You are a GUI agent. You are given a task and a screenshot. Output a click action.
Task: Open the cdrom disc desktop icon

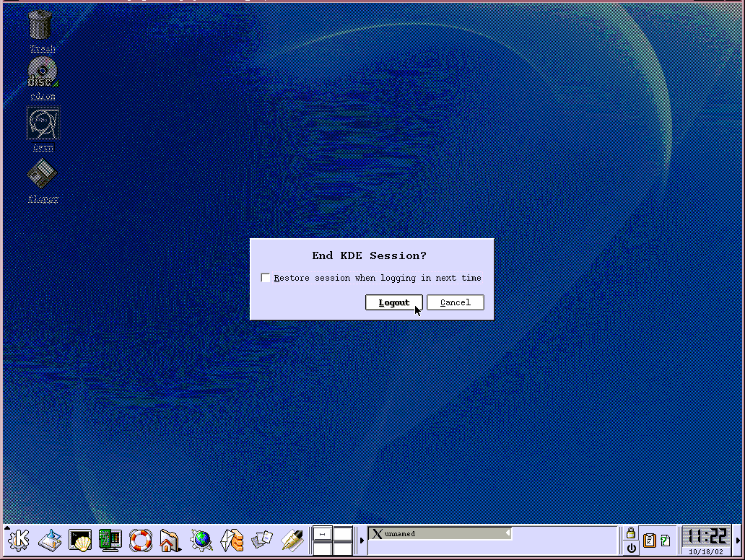click(x=43, y=79)
